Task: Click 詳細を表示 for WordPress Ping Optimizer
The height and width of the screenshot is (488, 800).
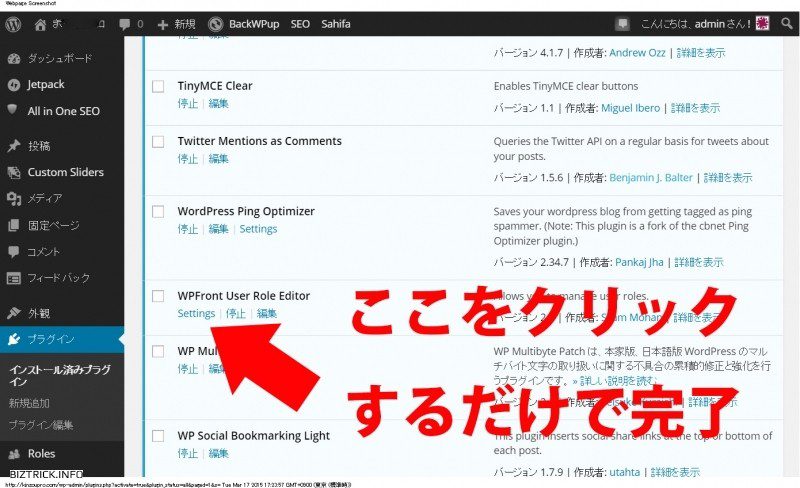Action: 699,262
